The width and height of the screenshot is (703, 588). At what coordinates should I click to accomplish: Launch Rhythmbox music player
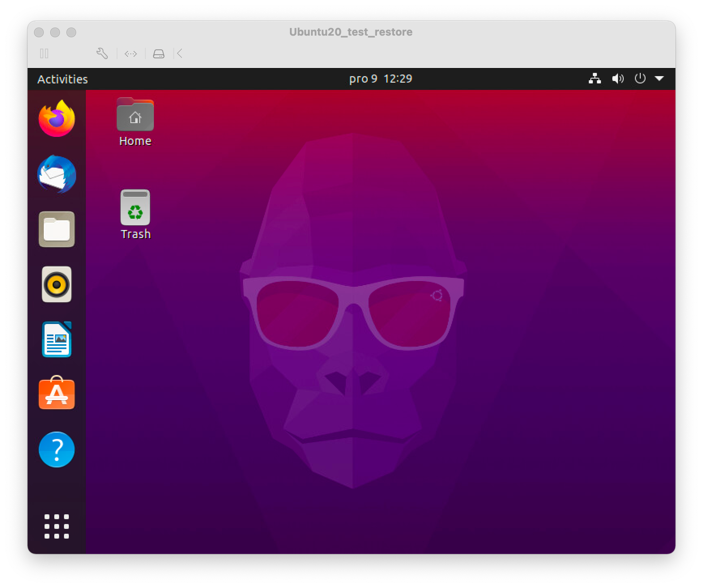57,284
